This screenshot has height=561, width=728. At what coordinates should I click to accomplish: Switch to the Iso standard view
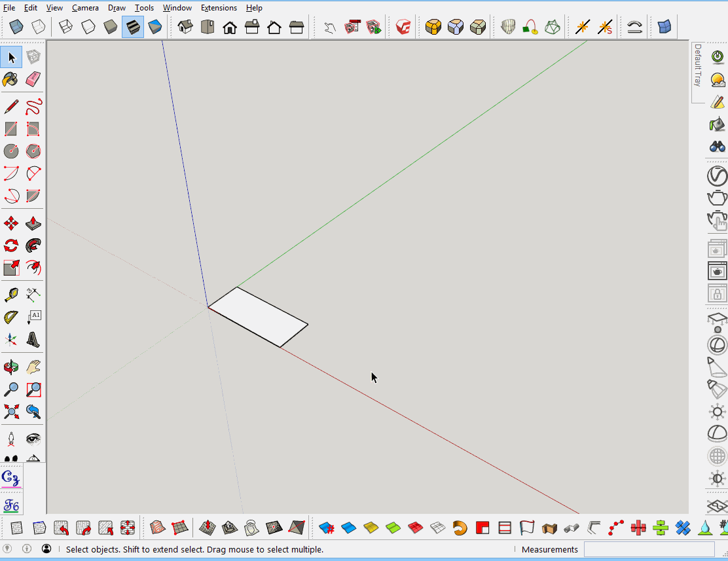pyautogui.click(x=185, y=26)
